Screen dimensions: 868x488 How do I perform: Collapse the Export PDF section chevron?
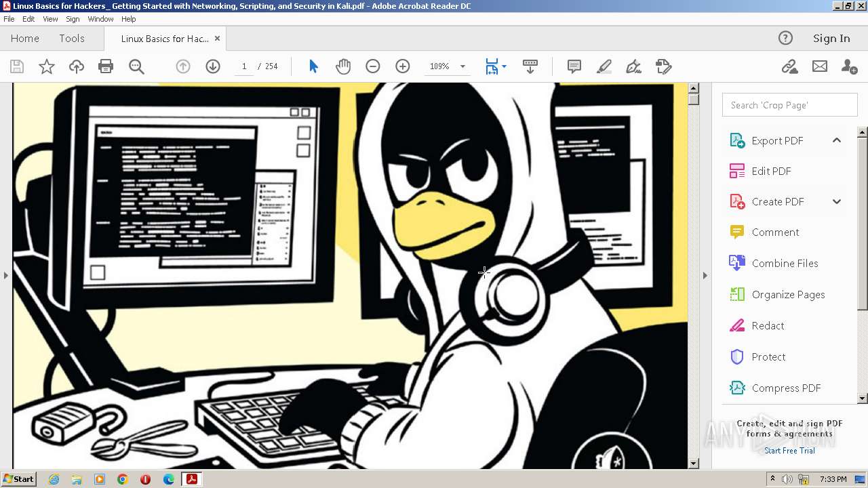(x=837, y=140)
